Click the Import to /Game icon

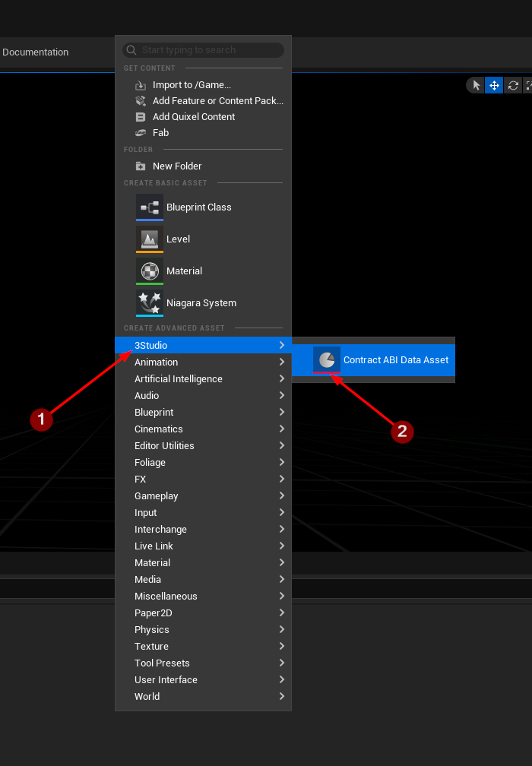pos(140,85)
